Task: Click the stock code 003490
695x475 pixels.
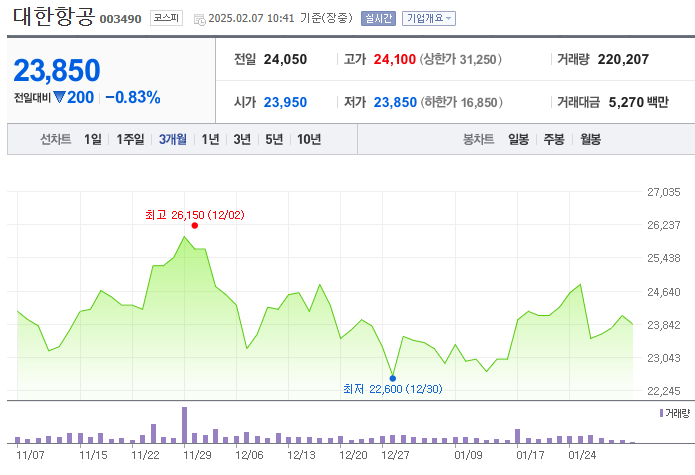Action: click(121, 19)
